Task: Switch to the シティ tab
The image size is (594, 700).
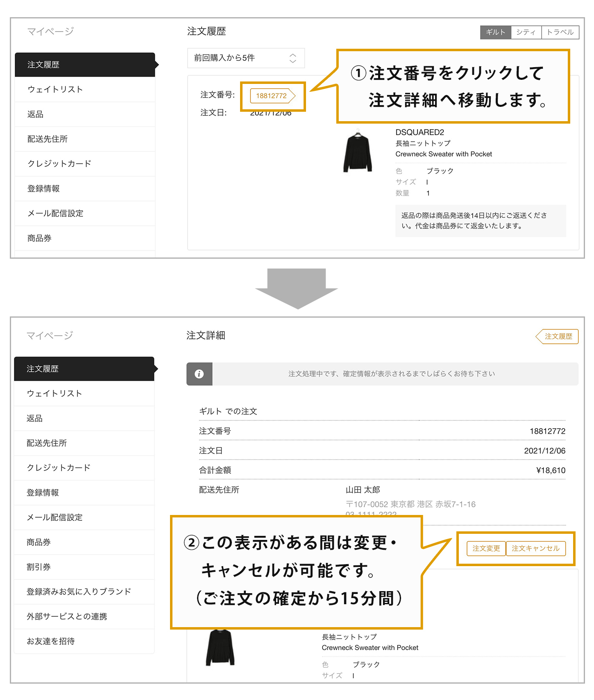Action: coord(526,32)
